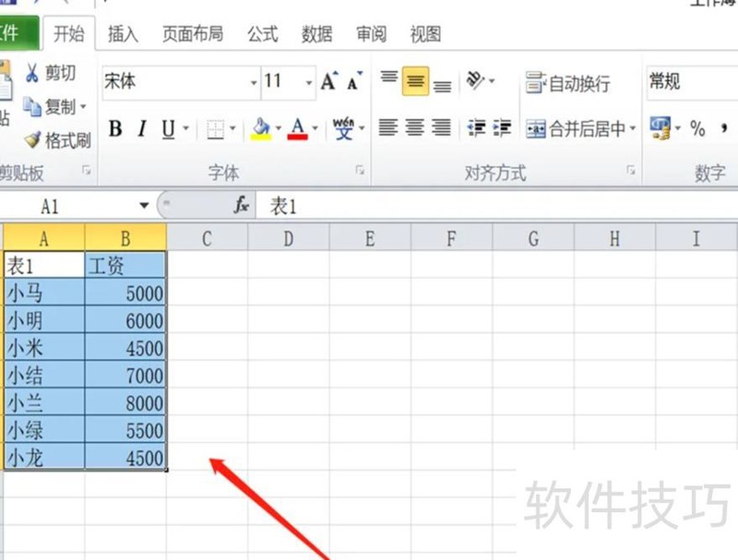This screenshot has width=738, height=560.
Task: Align text left
Action: 388,127
